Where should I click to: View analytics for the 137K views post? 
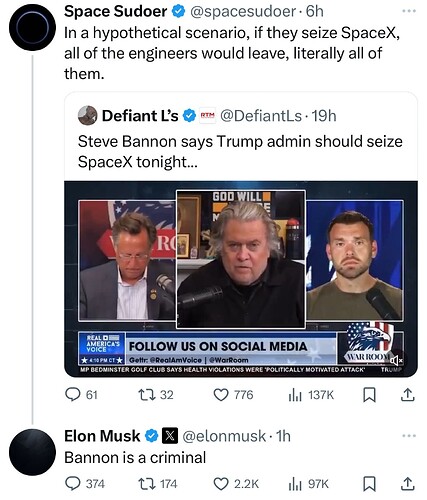pyautogui.click(x=311, y=395)
